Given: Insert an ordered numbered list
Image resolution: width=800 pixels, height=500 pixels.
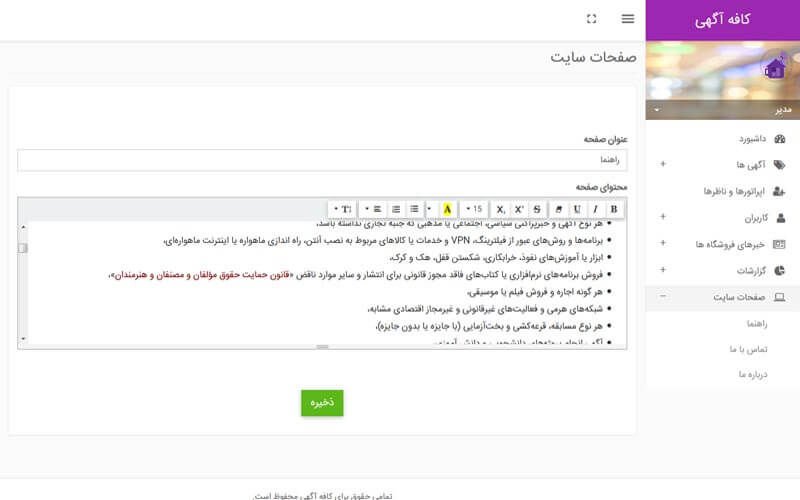Looking at the screenshot, I should pos(396,209).
